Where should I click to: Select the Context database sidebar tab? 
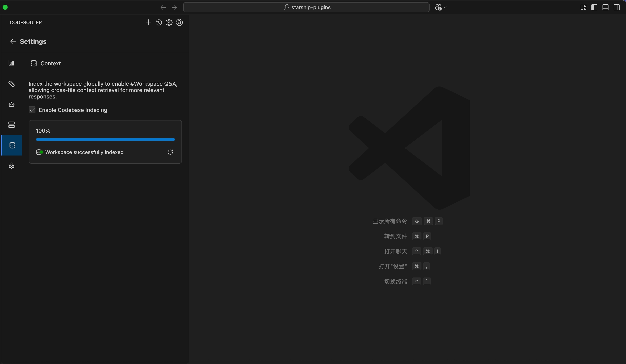coord(12,145)
